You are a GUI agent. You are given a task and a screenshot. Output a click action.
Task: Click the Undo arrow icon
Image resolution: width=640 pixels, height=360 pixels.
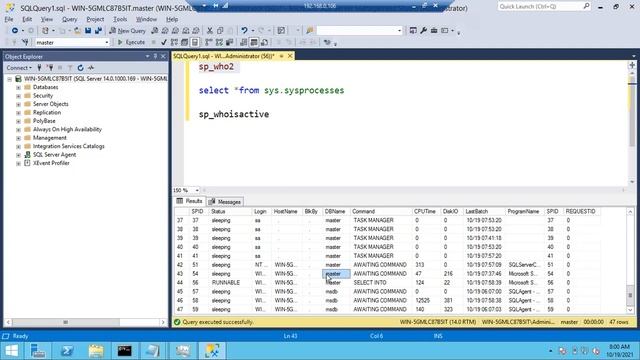(244, 31)
